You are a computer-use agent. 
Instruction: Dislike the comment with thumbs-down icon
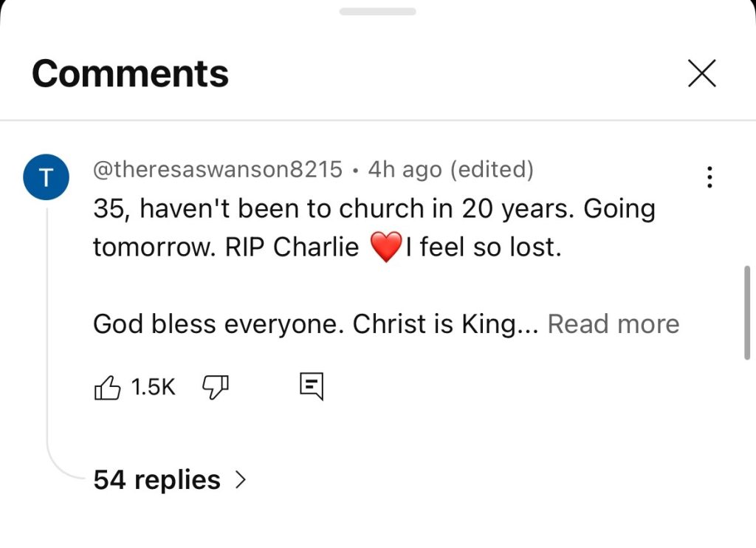click(216, 385)
